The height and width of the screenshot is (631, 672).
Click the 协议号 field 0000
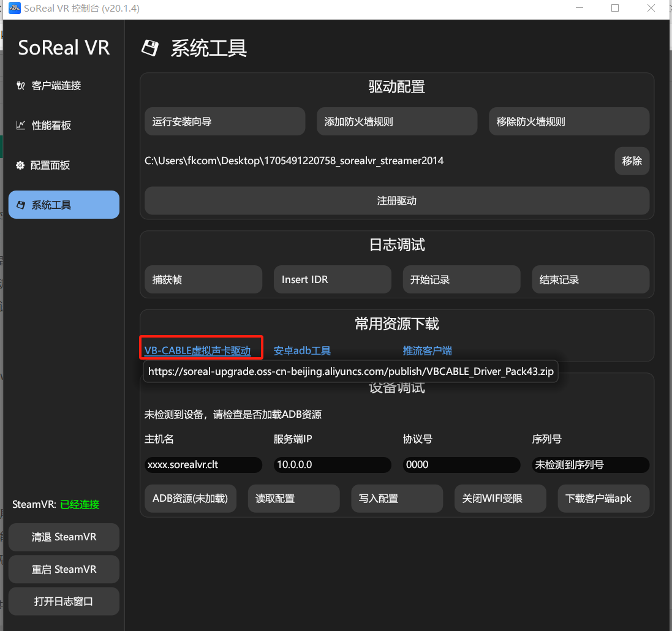(x=461, y=465)
